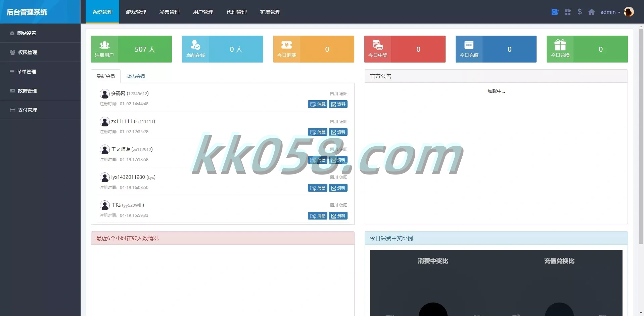
Task: Click registration time 04-19 15:59:33
Action: [x=134, y=215]
